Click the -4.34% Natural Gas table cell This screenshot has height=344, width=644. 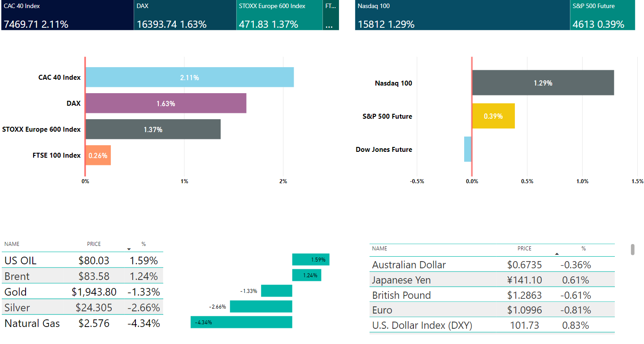144,323
